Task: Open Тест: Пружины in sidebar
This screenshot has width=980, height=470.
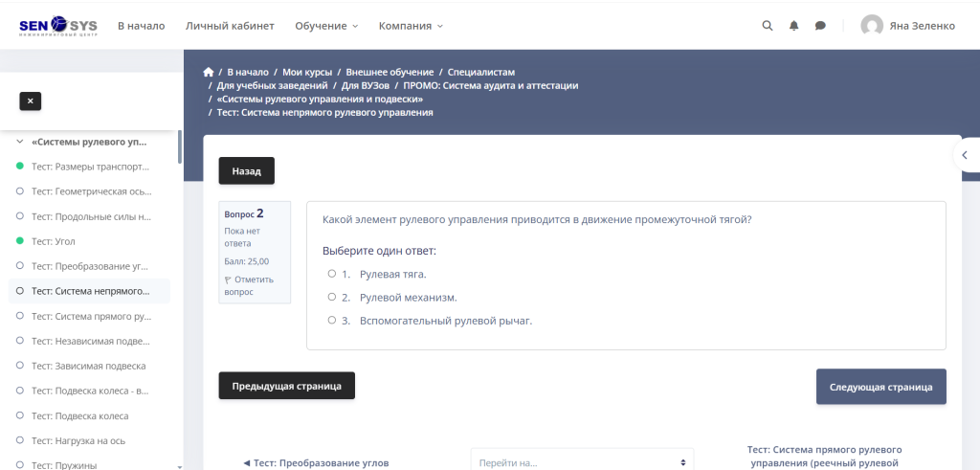Action: [64, 465]
